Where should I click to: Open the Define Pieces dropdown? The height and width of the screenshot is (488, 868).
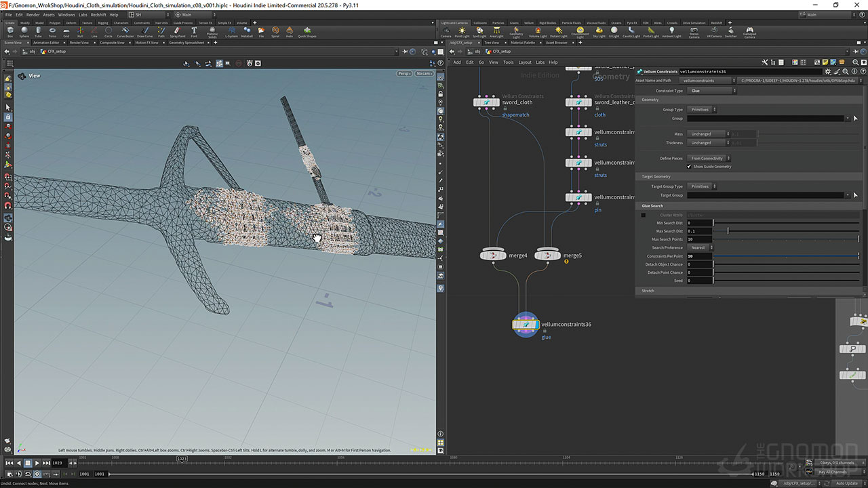click(707, 159)
